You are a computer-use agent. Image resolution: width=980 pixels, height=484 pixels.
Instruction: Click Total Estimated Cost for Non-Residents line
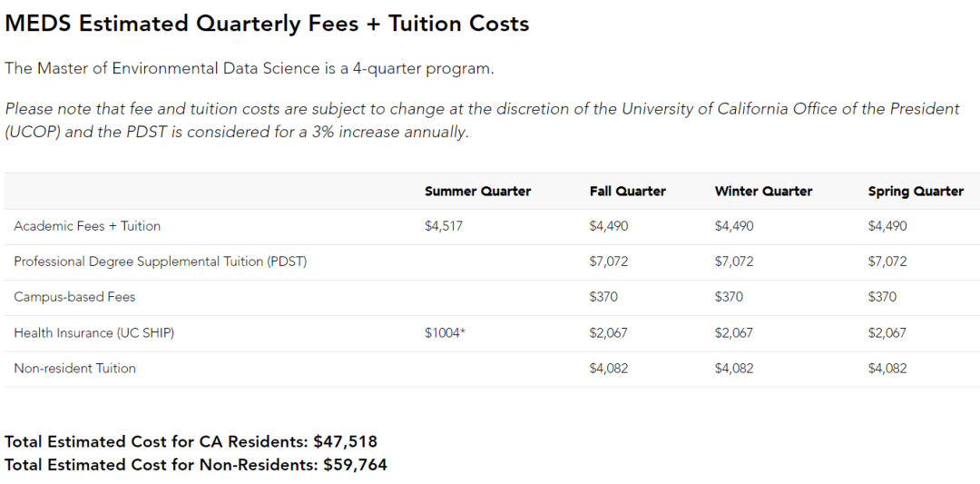pos(196,465)
